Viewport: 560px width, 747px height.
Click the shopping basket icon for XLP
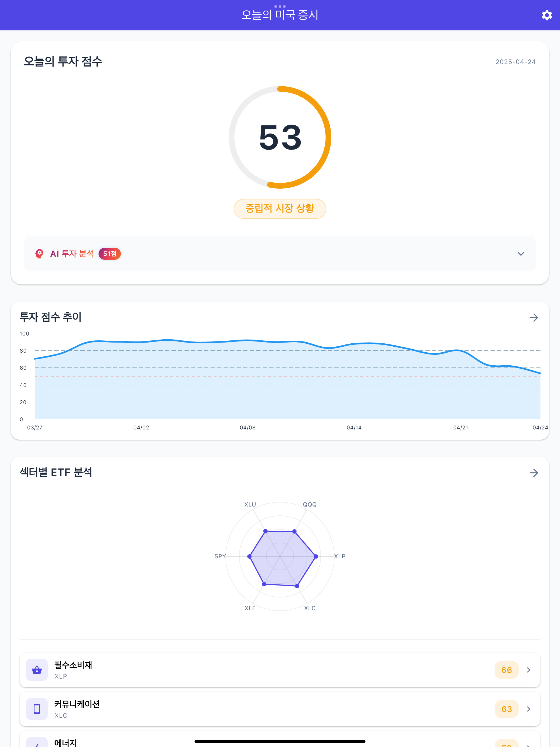pyautogui.click(x=37, y=670)
